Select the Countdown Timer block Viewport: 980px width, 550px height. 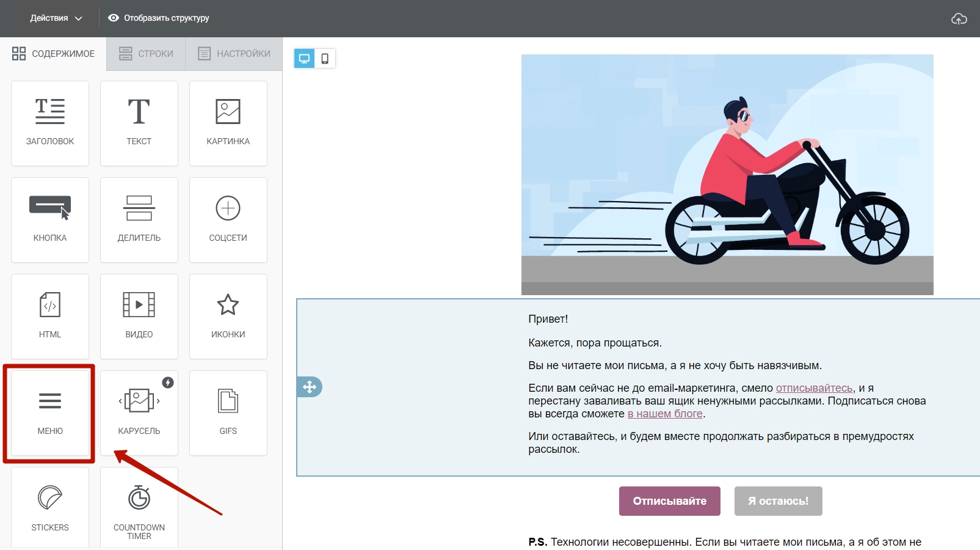[139, 507]
